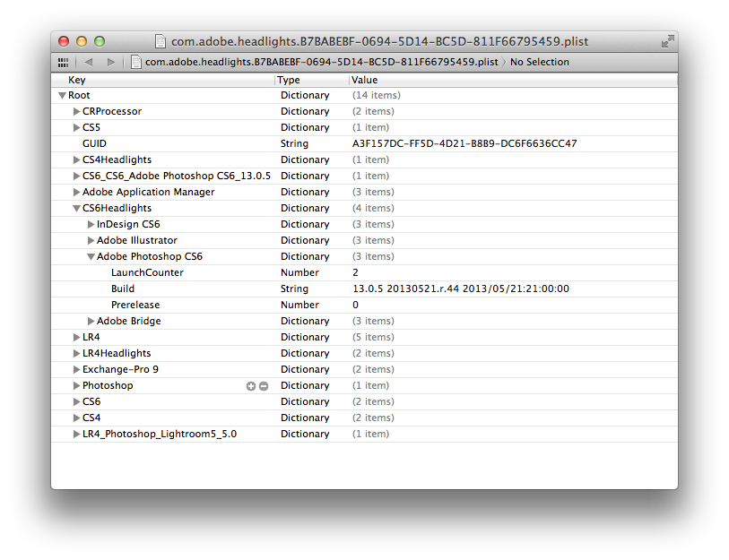The height and width of the screenshot is (560, 729).
Task: Open the No Selection jump bar segment
Action: (540, 62)
